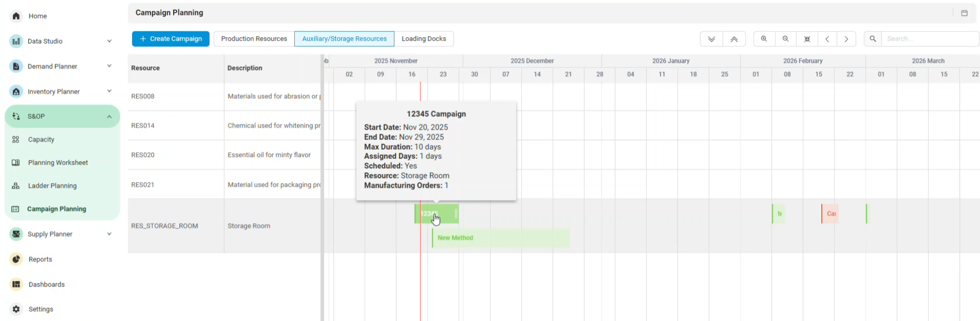This screenshot has height=321, width=980.
Task: Open the Capacity menu item
Action: pyautogui.click(x=41, y=139)
